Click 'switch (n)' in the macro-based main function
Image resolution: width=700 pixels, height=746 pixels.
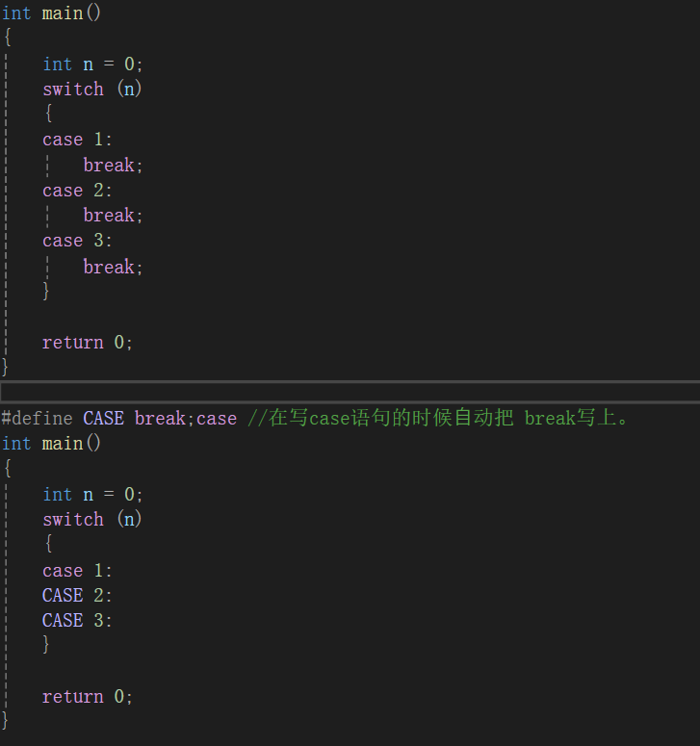[x=91, y=519]
